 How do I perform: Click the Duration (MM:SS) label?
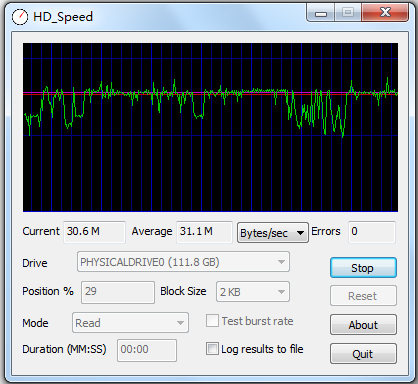click(x=64, y=349)
